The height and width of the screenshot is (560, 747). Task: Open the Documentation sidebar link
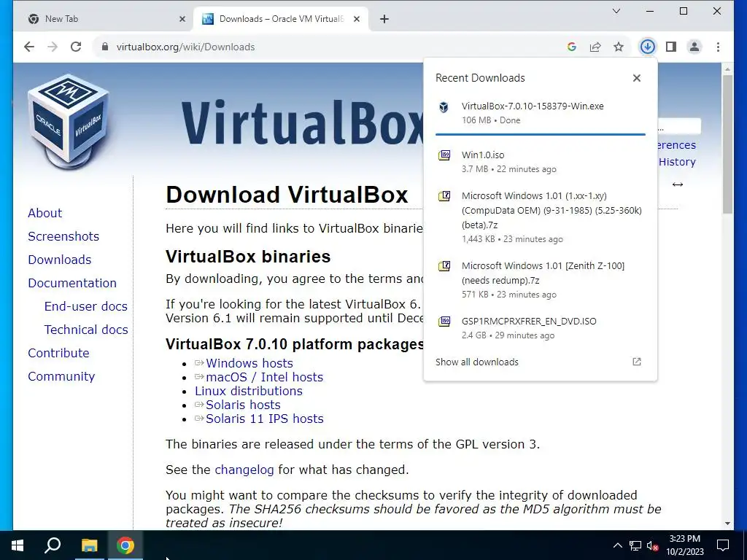pyautogui.click(x=72, y=283)
